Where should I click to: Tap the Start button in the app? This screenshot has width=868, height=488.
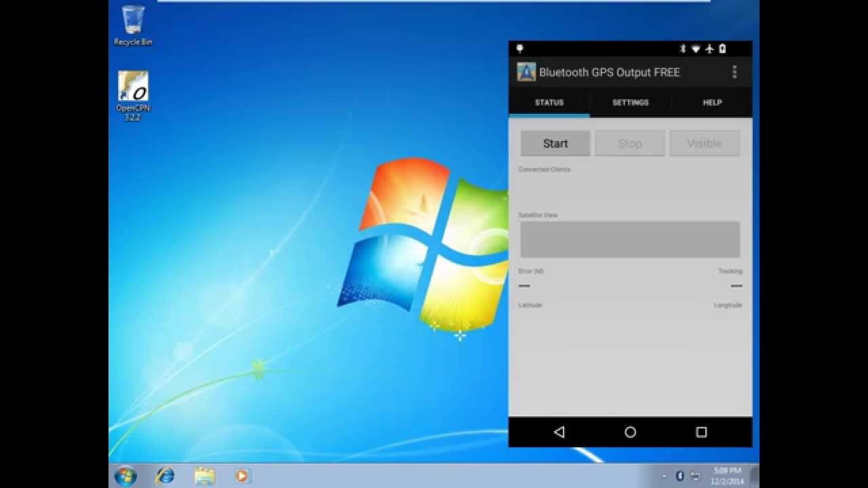click(555, 143)
